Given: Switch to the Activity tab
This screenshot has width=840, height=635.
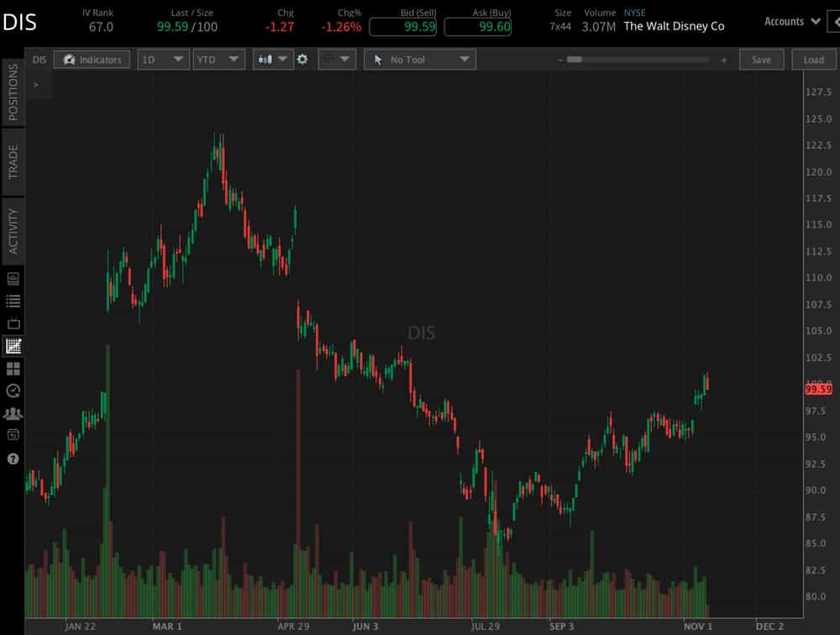Looking at the screenshot, I should pos(13,232).
